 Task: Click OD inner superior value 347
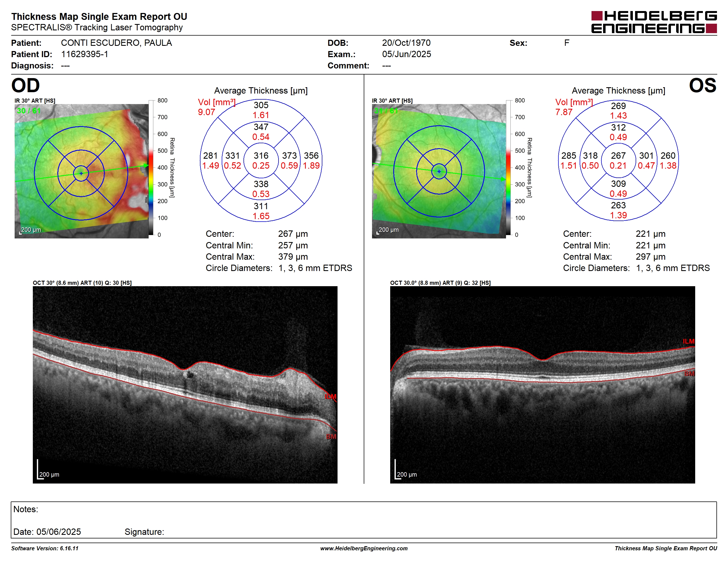[261, 127]
